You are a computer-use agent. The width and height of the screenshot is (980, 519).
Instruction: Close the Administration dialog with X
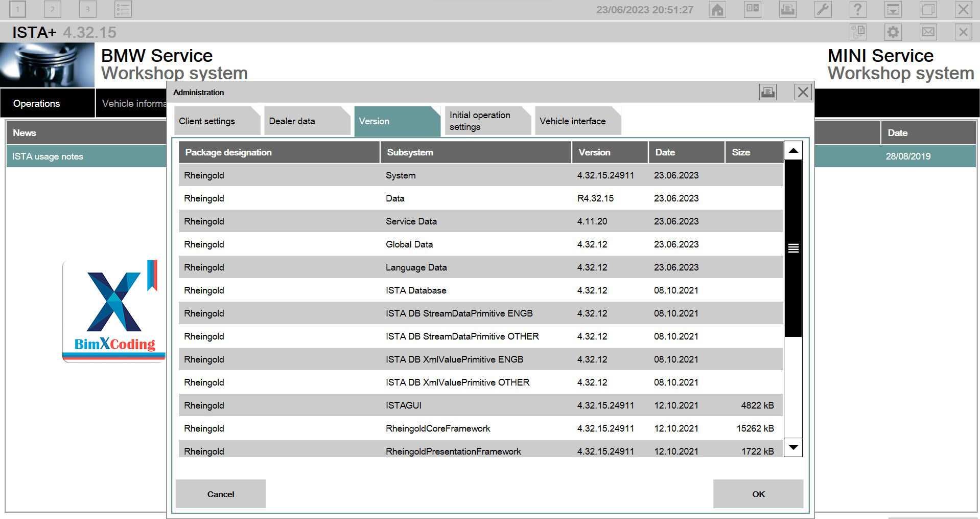tap(803, 92)
